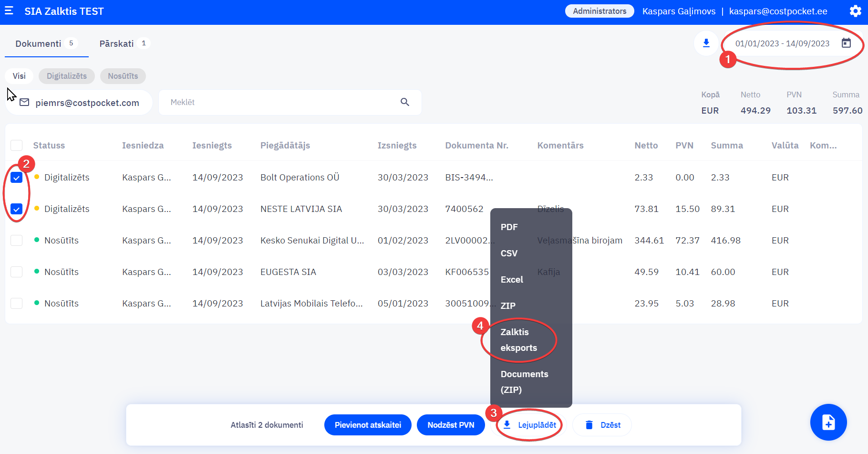Screen dimensions: 868x454
Task: Click the SIA Zalktis TEST company name
Action: (64, 11)
